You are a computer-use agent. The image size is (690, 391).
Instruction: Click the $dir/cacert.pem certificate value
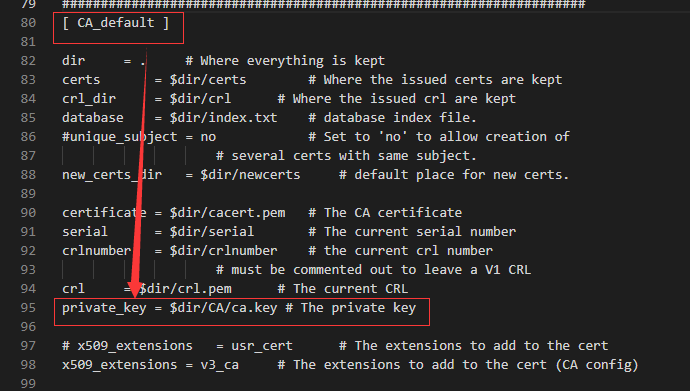coord(228,213)
